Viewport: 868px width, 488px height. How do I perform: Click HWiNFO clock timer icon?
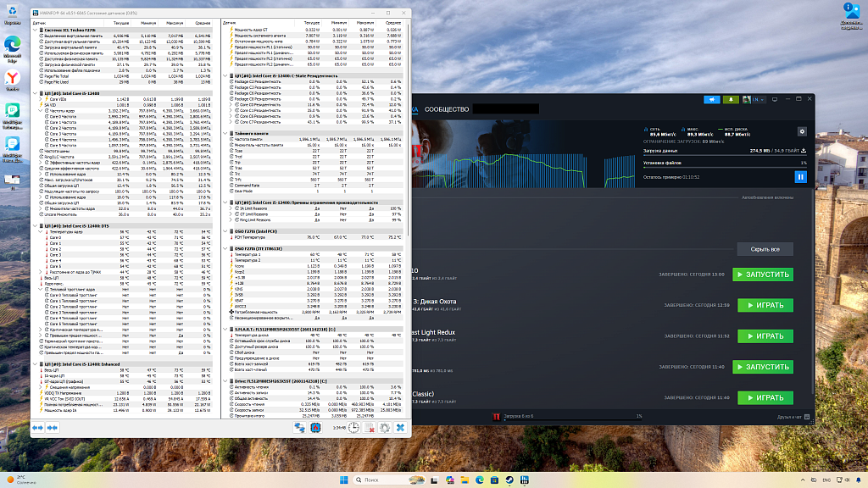pos(353,428)
